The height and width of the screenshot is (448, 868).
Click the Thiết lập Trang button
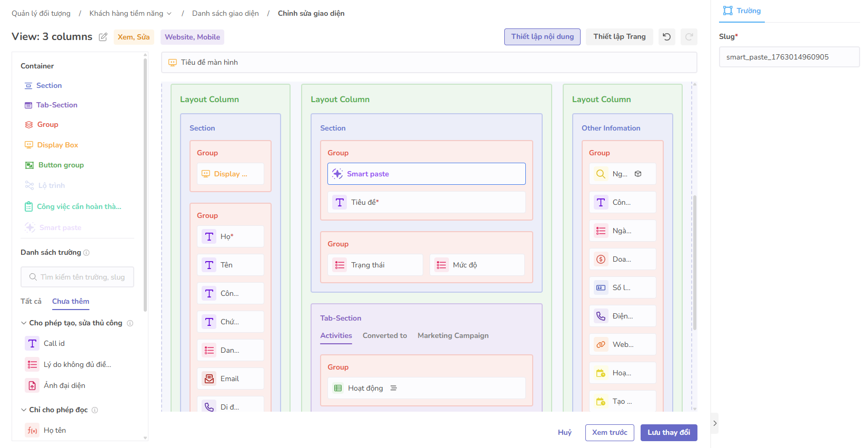coord(619,36)
